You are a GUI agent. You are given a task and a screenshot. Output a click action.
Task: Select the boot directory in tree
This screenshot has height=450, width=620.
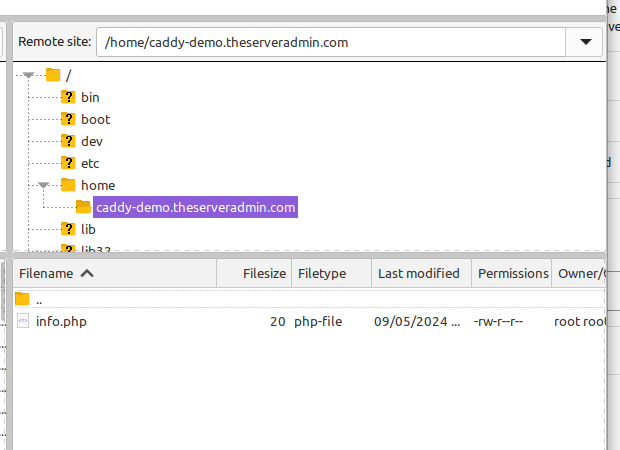click(x=95, y=119)
